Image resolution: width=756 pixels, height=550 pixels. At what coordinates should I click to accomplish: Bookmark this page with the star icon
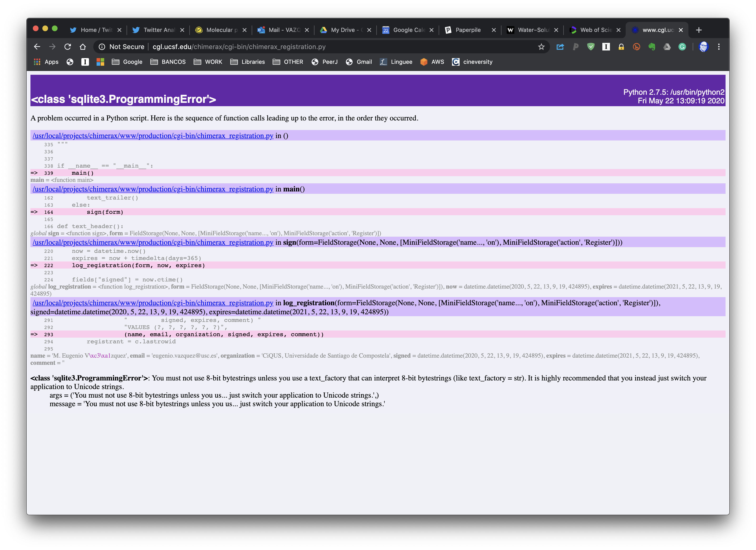[541, 47]
